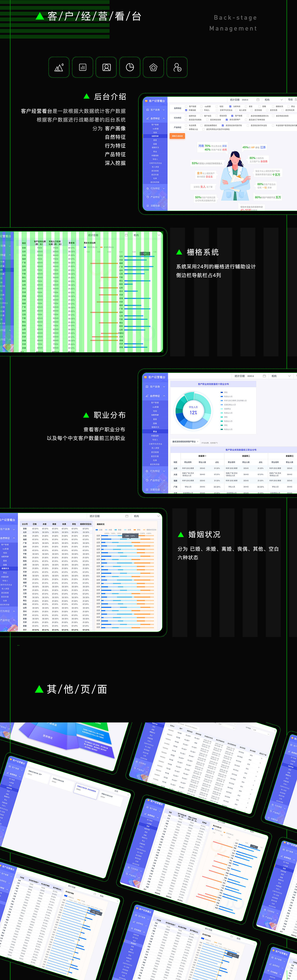Expand the 产品特征 section in the first dashboard's sidebar

164,197
